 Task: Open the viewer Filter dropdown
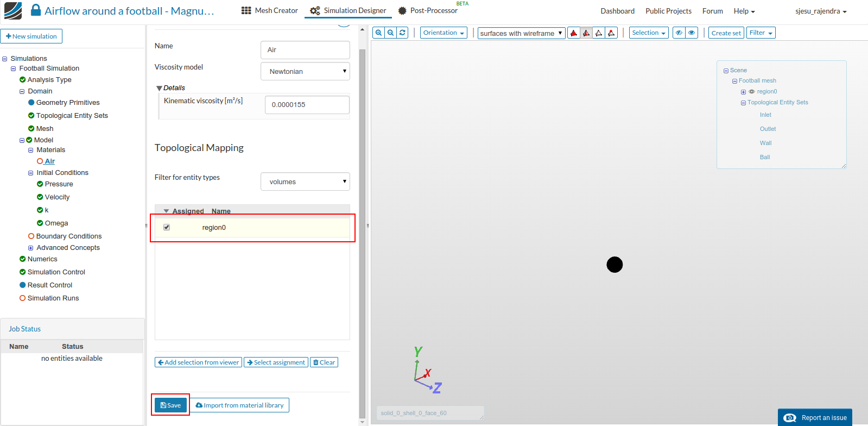[x=761, y=33]
